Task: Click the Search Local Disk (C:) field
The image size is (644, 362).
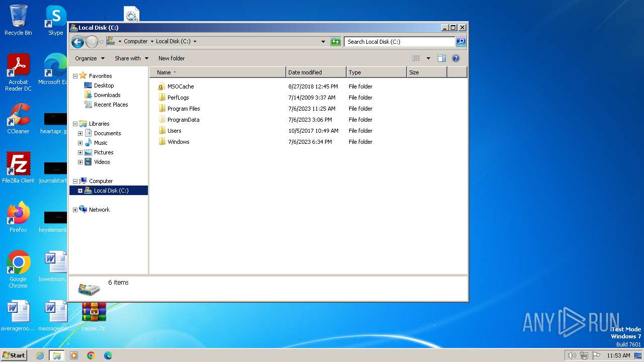Action: [400, 42]
